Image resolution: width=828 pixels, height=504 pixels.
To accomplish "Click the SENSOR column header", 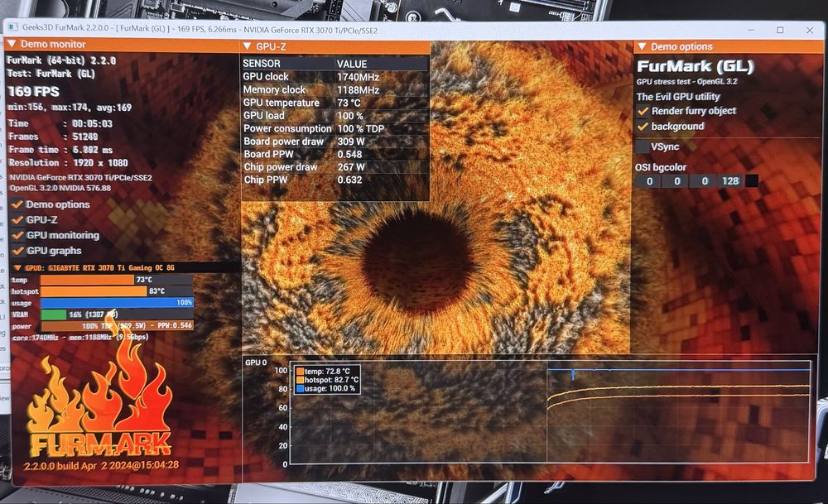I will (x=262, y=64).
